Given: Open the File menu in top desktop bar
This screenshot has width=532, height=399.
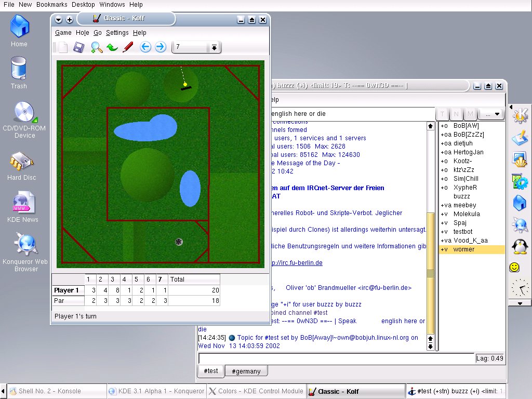Looking at the screenshot, I should [9, 4].
